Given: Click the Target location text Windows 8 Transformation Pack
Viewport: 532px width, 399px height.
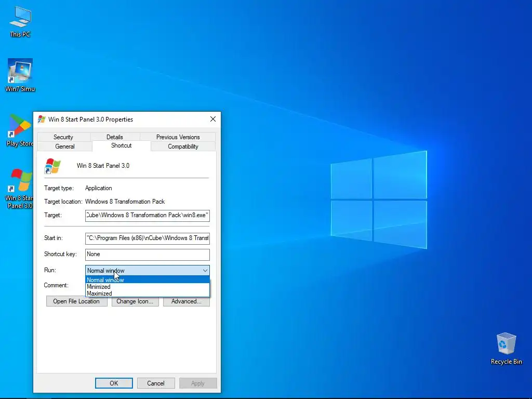Looking at the screenshot, I should pyautogui.click(x=125, y=202).
